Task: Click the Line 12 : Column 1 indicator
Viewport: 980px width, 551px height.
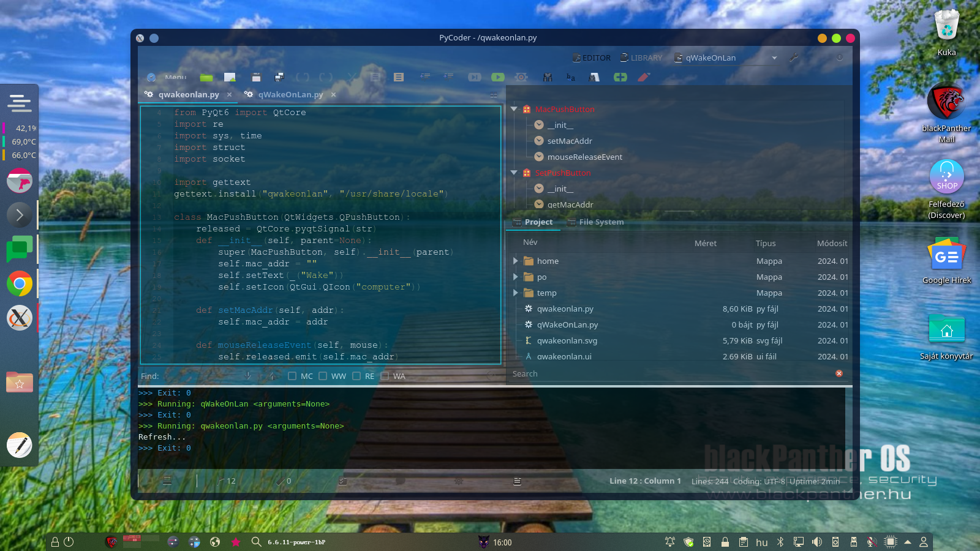Action: (x=645, y=481)
